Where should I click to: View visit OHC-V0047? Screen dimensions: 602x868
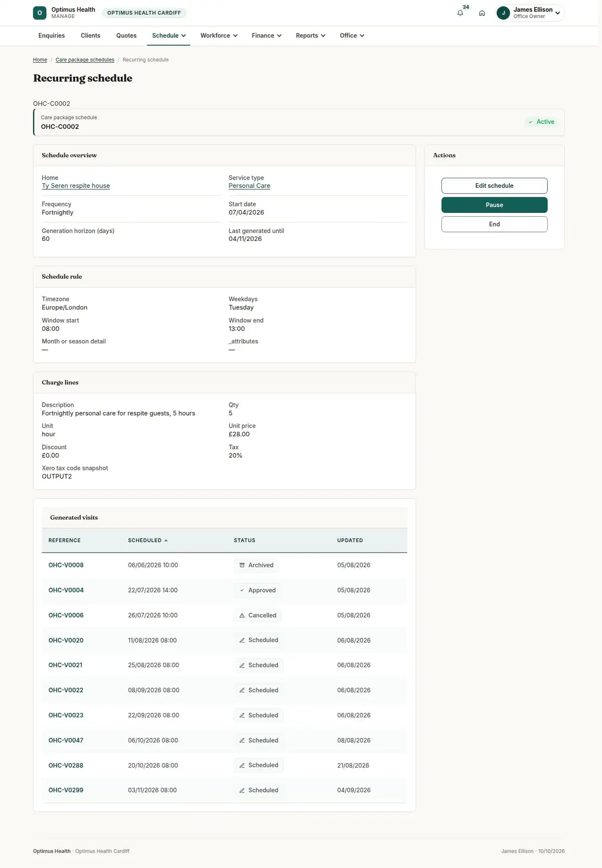[66, 740]
